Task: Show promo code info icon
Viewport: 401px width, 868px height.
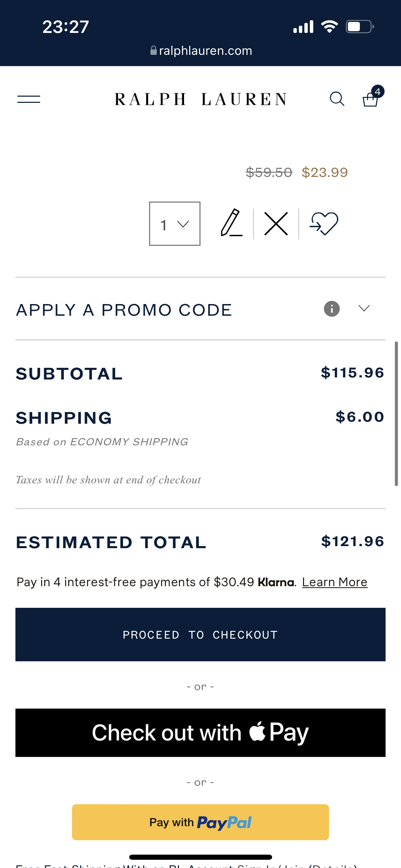Action: pos(332,309)
